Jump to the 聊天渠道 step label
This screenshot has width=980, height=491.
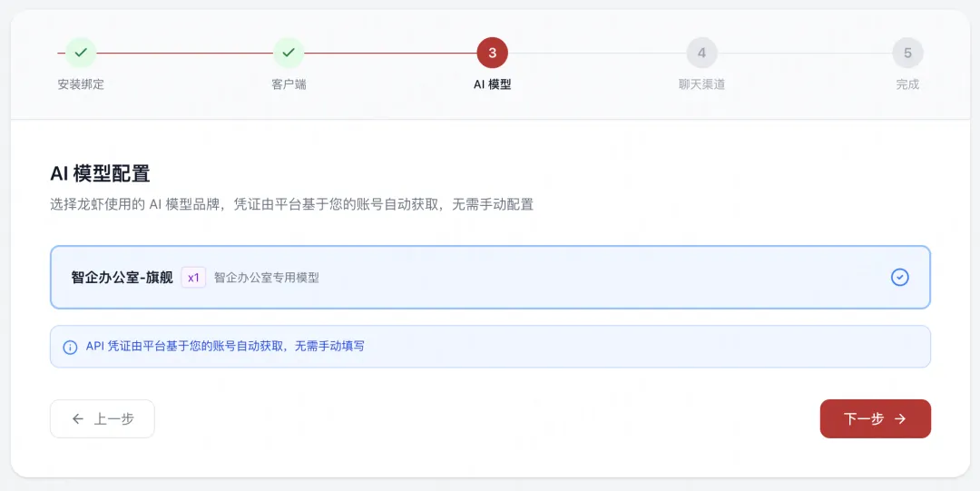pos(701,84)
